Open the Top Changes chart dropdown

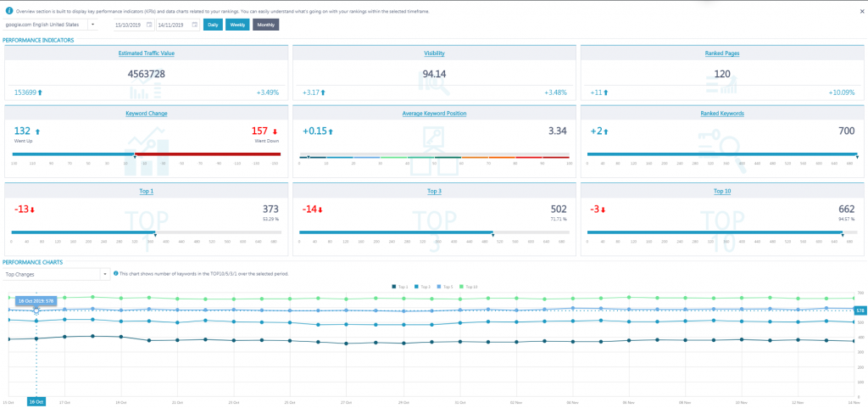point(104,273)
